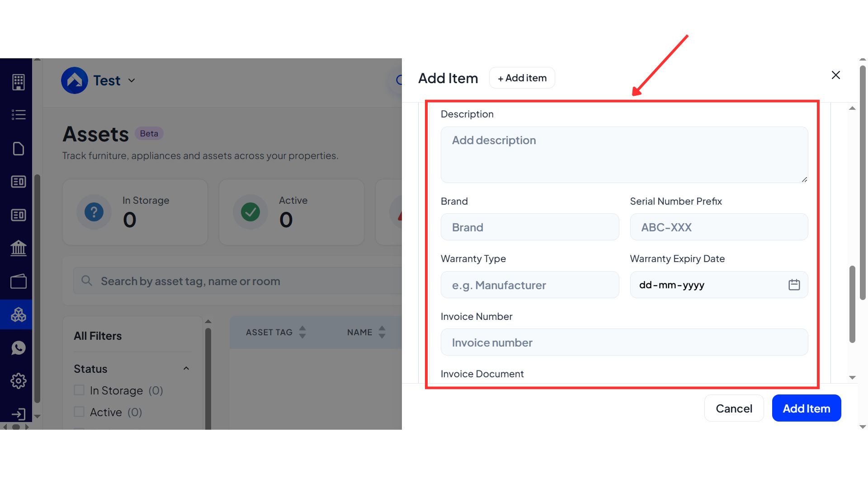Click the logout arrow sidebar icon
Image resolution: width=868 pixels, height=488 pixels.
pos(18,414)
